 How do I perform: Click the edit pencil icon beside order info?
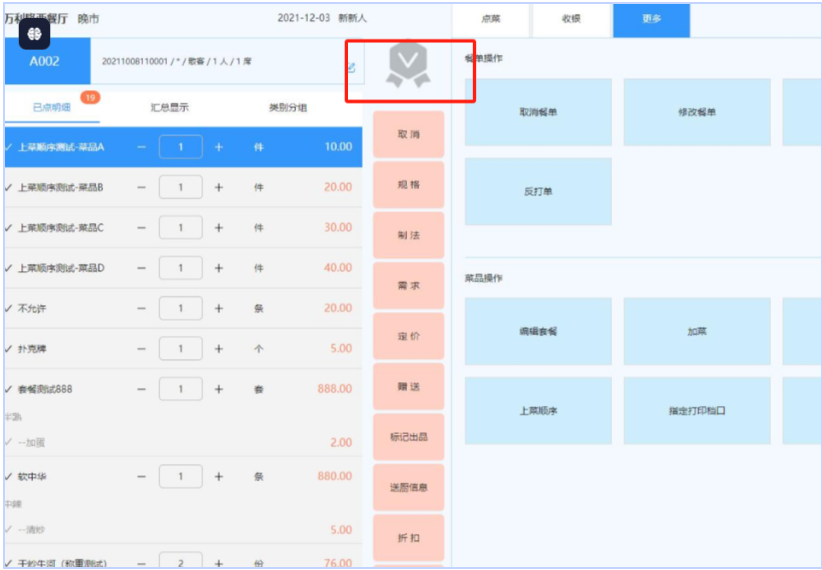tap(351, 68)
